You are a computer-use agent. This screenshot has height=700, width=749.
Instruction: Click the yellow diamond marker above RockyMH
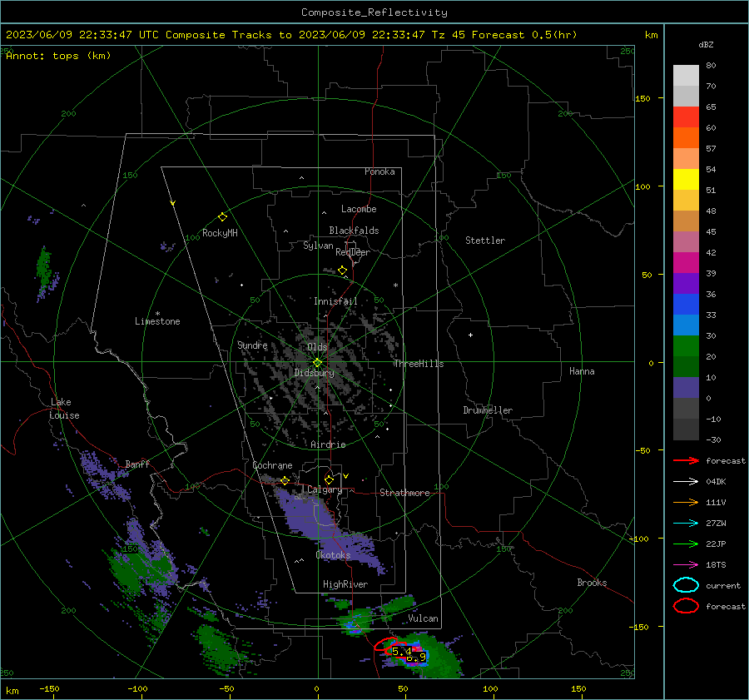(222, 217)
